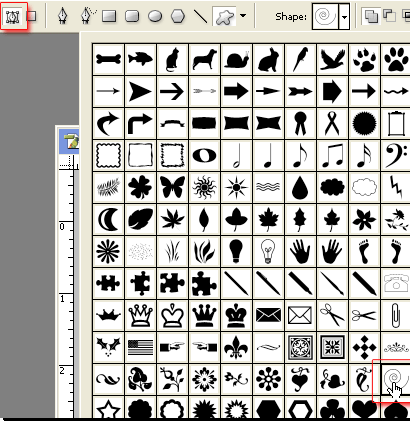Pick the snail shape
The image size is (410, 426).
[236, 59]
